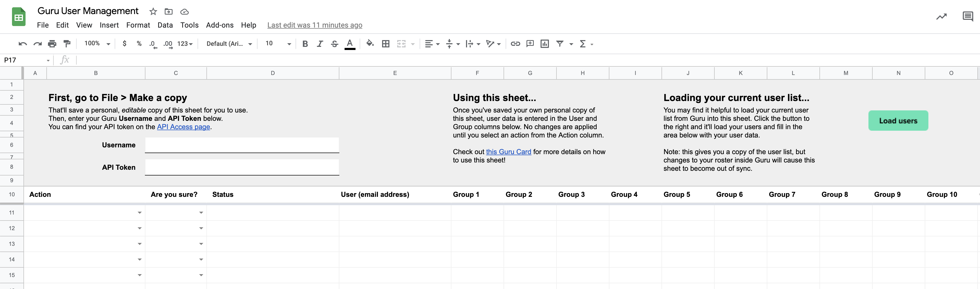Select row 13 header
The width and height of the screenshot is (980, 289).
pos(12,244)
